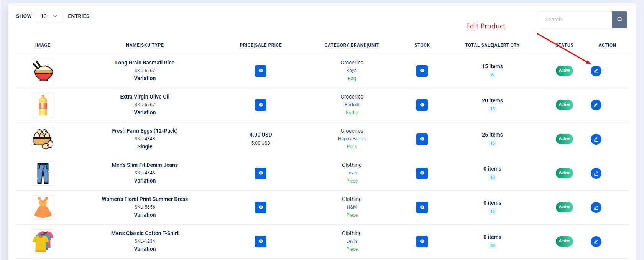Edit the Long Grain Basmati Rice product

click(x=596, y=71)
